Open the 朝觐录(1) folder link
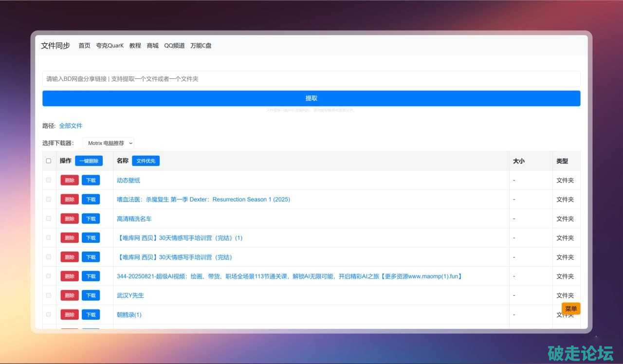This screenshot has width=623, height=364. 129,315
